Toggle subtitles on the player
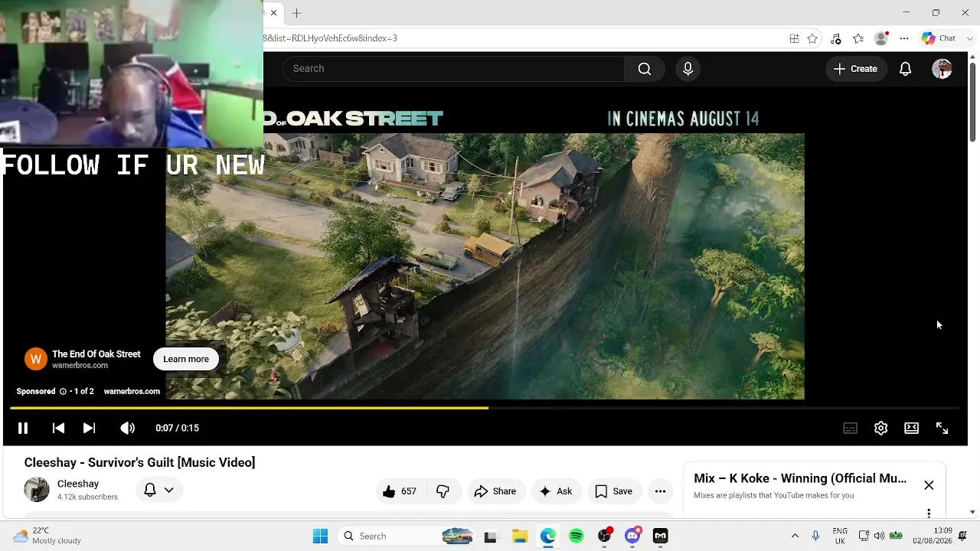Image resolution: width=980 pixels, height=551 pixels. (850, 429)
